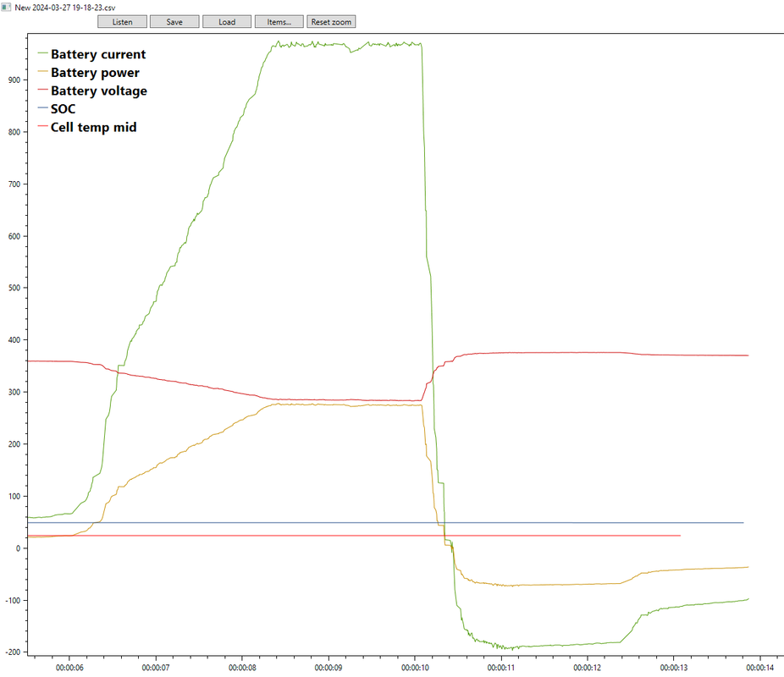The height and width of the screenshot is (677, 784).
Task: Open the Load button
Action: pyautogui.click(x=227, y=22)
